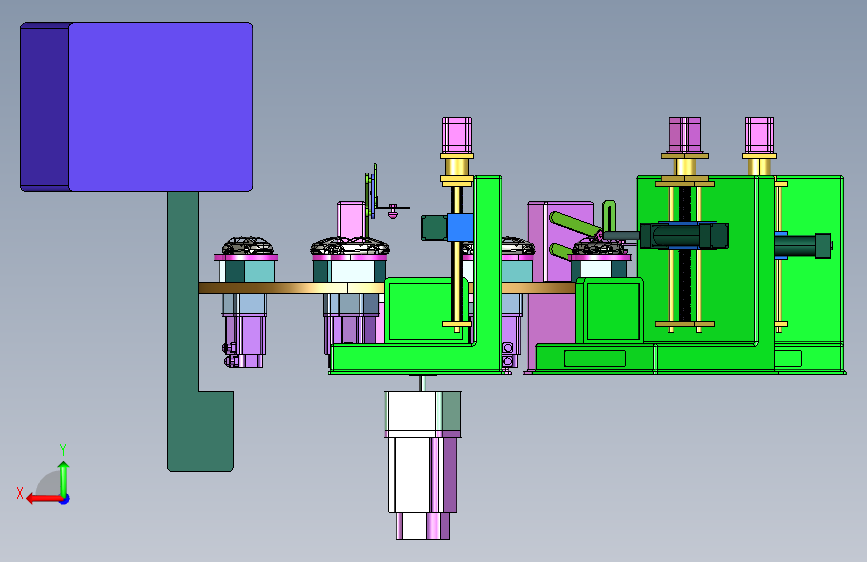Select the rightmost pink motor on top
This screenshot has width=867, height=562.
759,135
